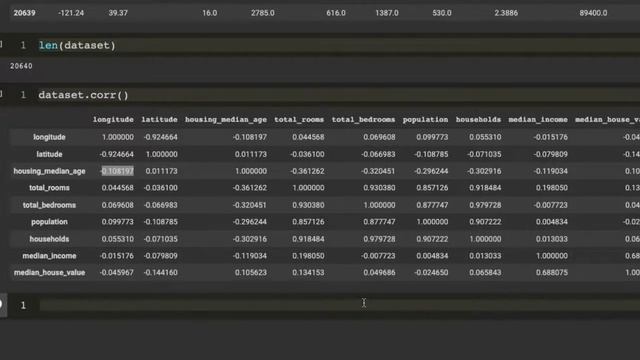The width and height of the screenshot is (640, 360).
Task: Click -0.361262 in the housing_median_age row
Action: click(x=307, y=171)
